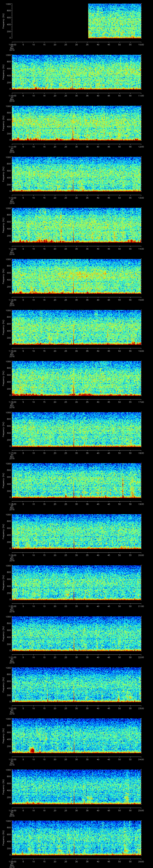
Task: Click the 10:00 end label on the first axis
Action: (141, 44)
